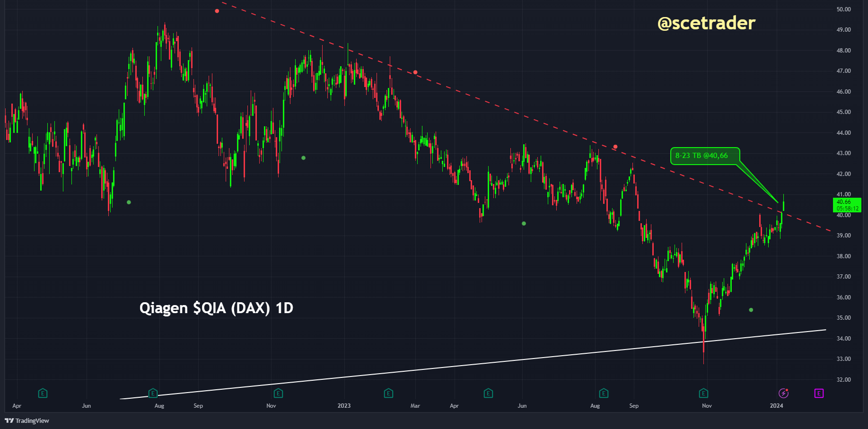Click the green pivot dot below the November 2023 rally

751,310
